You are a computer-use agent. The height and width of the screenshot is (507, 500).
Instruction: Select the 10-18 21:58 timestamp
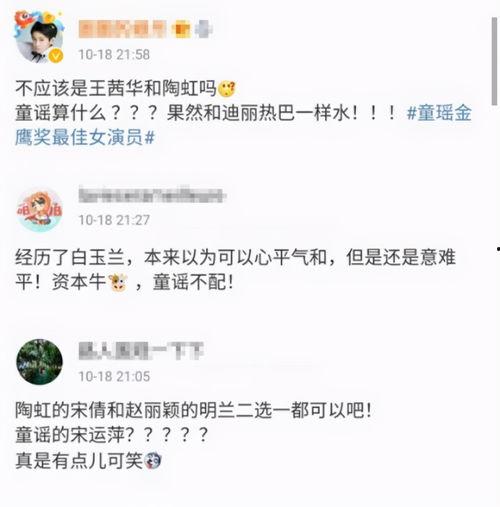(x=114, y=55)
